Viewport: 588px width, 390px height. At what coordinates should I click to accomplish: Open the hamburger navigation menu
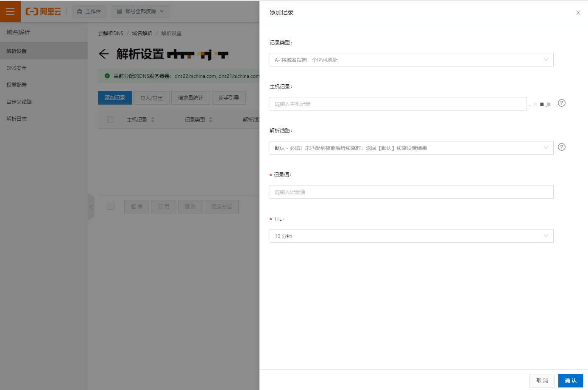point(10,11)
